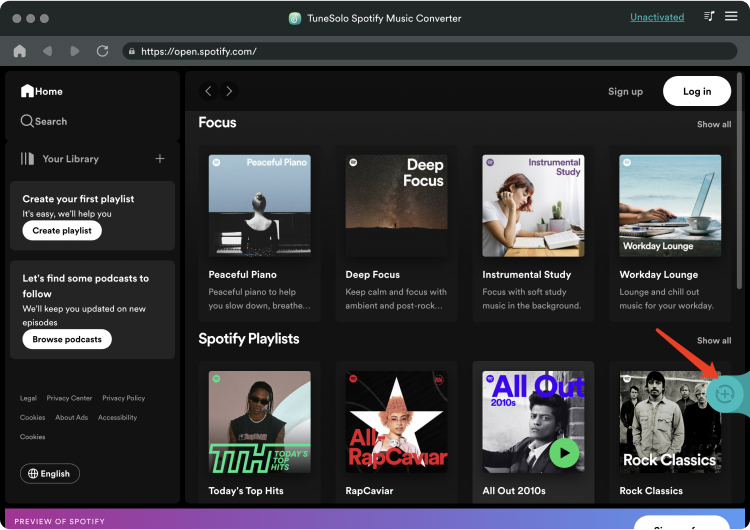Open the Privacy Center link
The width and height of the screenshot is (750, 530).
click(69, 398)
